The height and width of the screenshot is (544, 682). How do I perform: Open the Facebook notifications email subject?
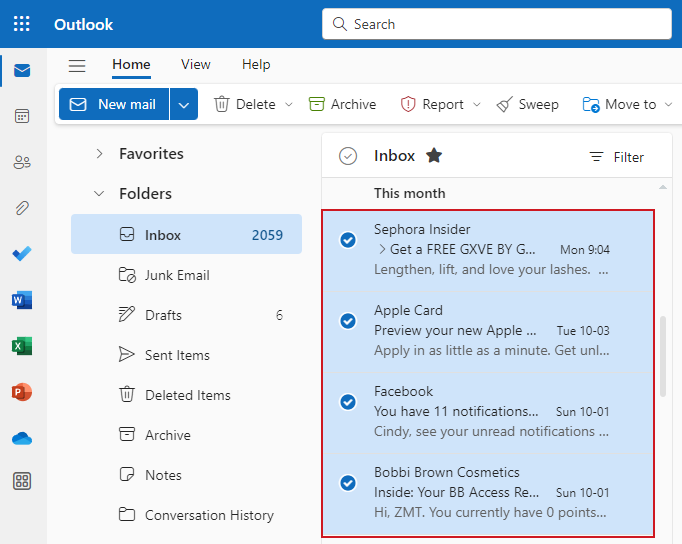pyautogui.click(x=456, y=411)
